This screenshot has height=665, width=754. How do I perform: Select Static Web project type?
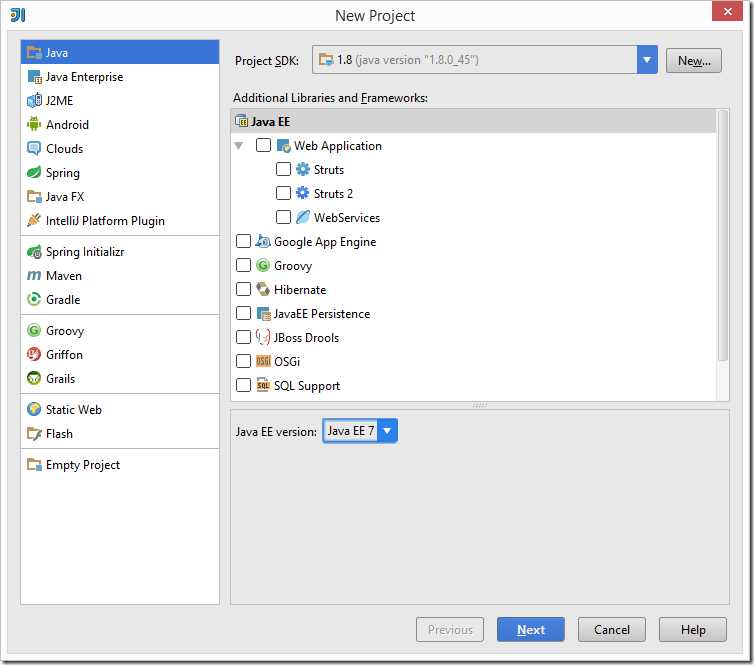click(x=120, y=409)
